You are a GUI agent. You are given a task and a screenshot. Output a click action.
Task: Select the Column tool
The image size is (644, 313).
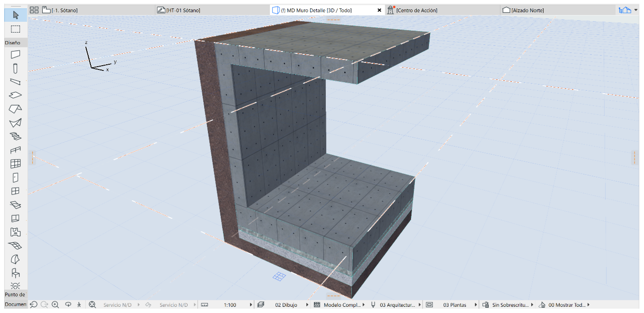15,68
